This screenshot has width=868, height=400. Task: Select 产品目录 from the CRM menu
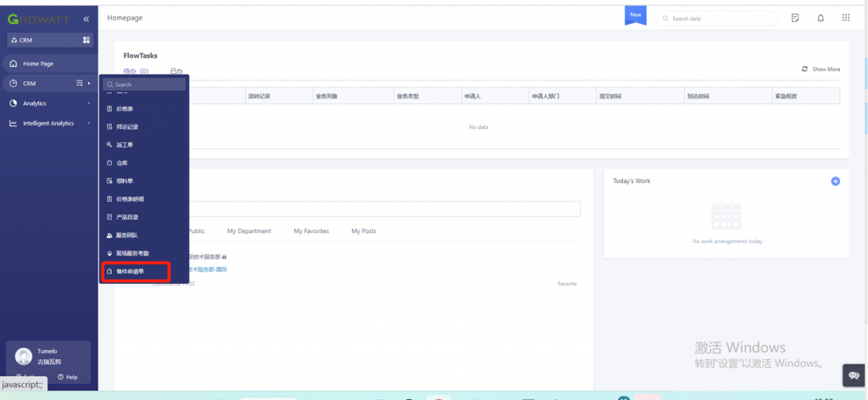click(127, 217)
